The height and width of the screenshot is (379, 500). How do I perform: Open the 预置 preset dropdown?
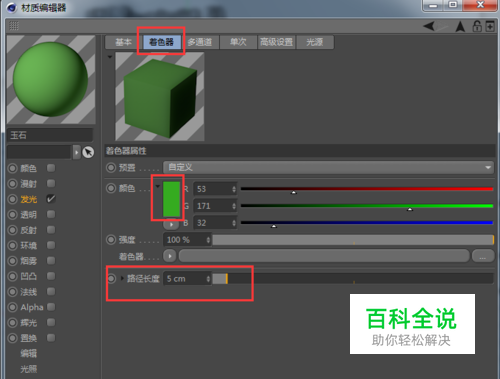coord(328,167)
